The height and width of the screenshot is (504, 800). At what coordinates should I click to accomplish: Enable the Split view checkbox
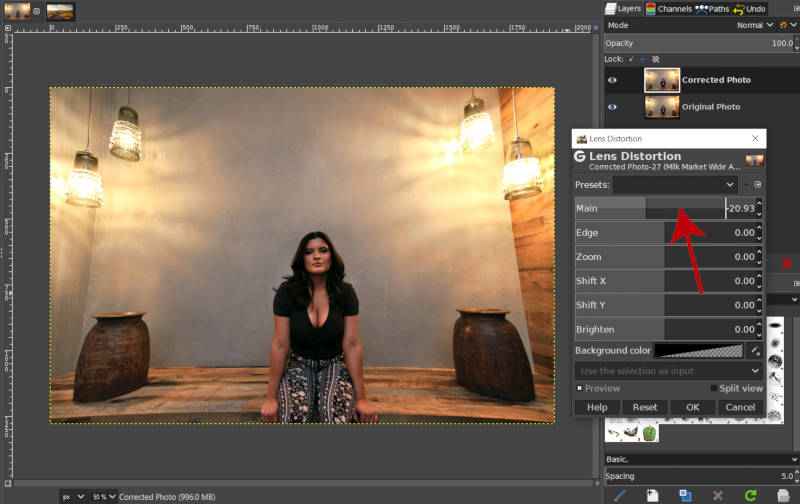coord(714,388)
